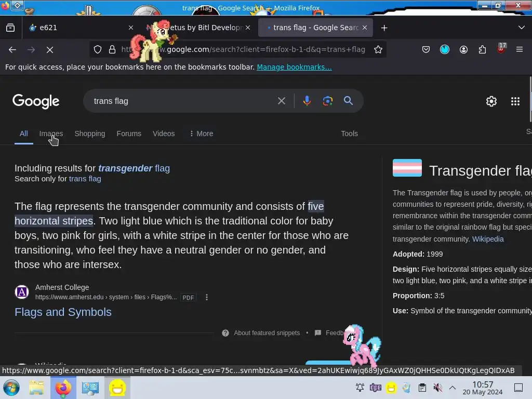Open the Videos results tab

tap(164, 134)
